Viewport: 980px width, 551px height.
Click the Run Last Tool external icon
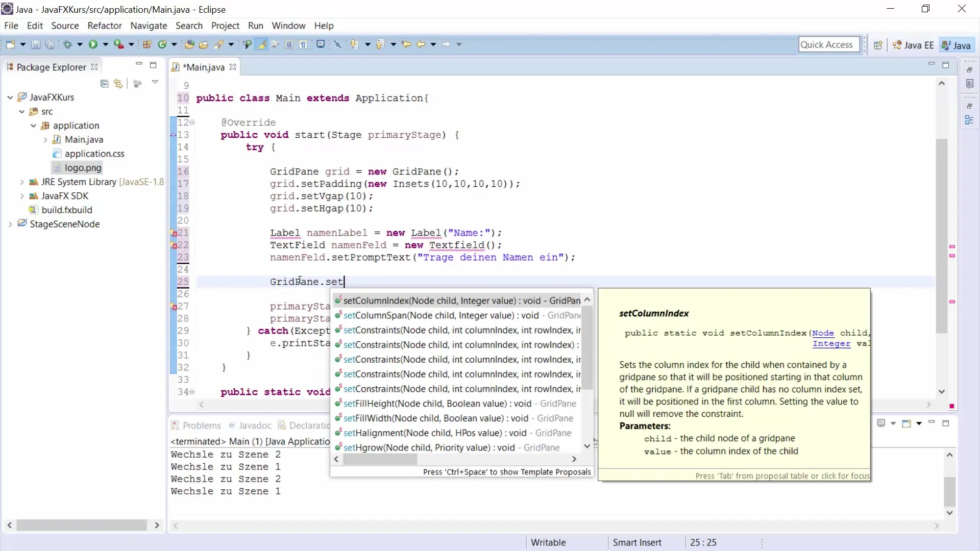pyautogui.click(x=118, y=44)
